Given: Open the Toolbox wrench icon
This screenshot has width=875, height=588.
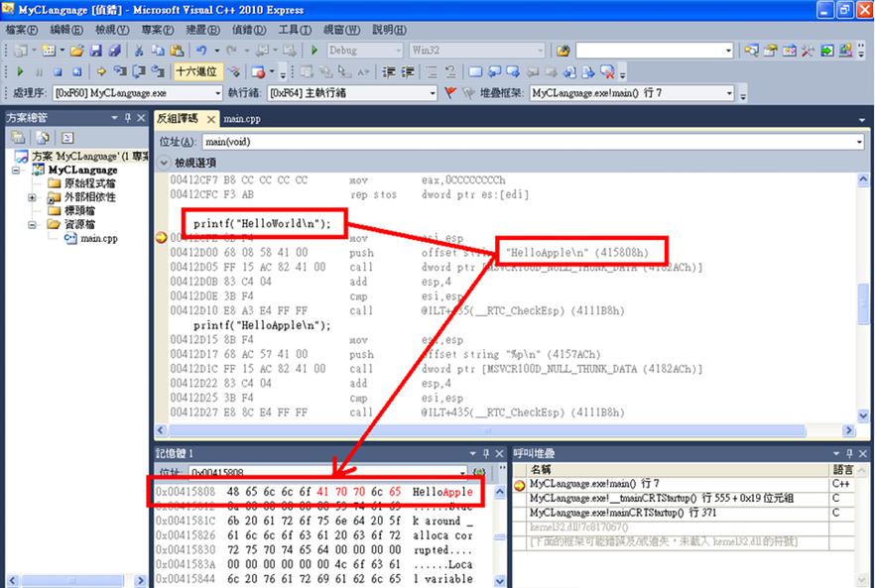Looking at the screenshot, I should click(x=808, y=51).
